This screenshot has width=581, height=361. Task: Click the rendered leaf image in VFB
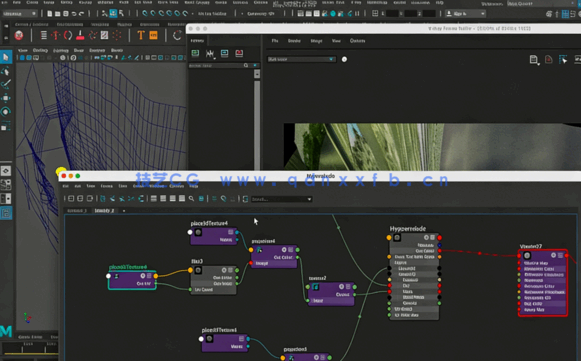(432, 147)
